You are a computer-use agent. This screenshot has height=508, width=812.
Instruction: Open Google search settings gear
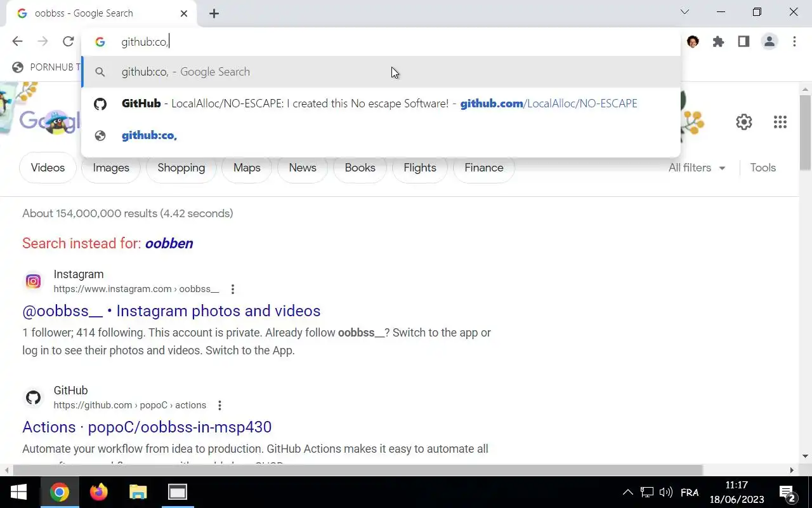(744, 122)
